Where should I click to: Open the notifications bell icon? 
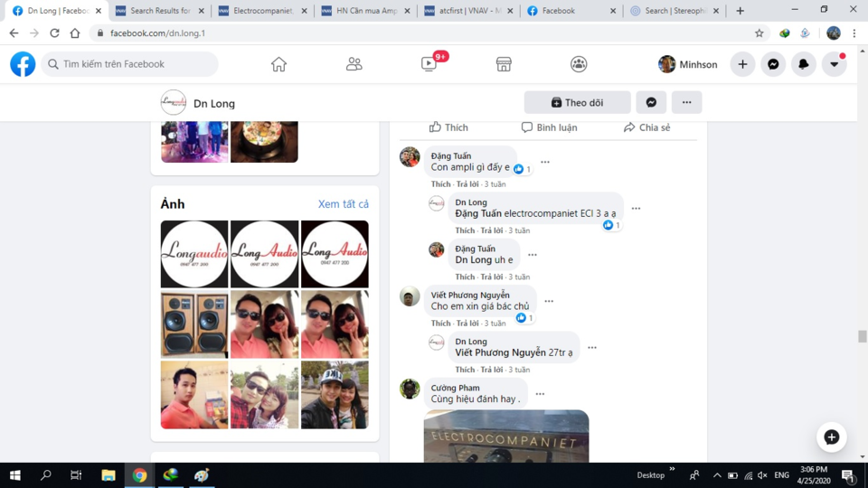[803, 64]
